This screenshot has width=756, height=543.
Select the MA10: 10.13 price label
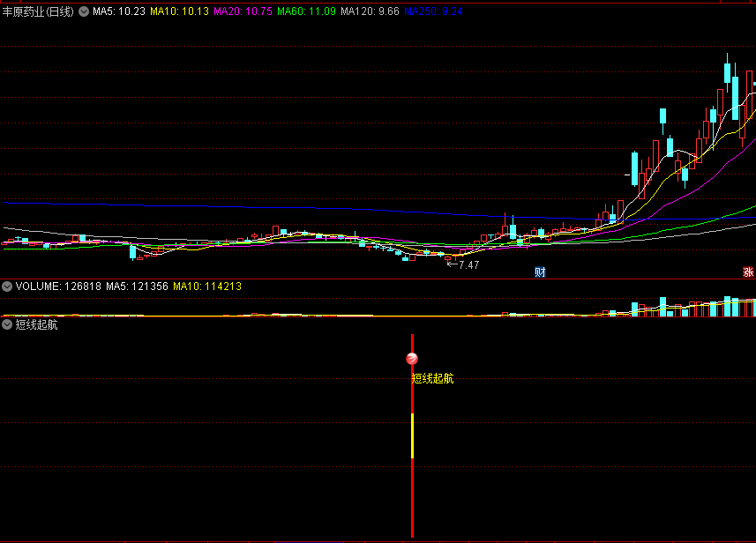[179, 11]
